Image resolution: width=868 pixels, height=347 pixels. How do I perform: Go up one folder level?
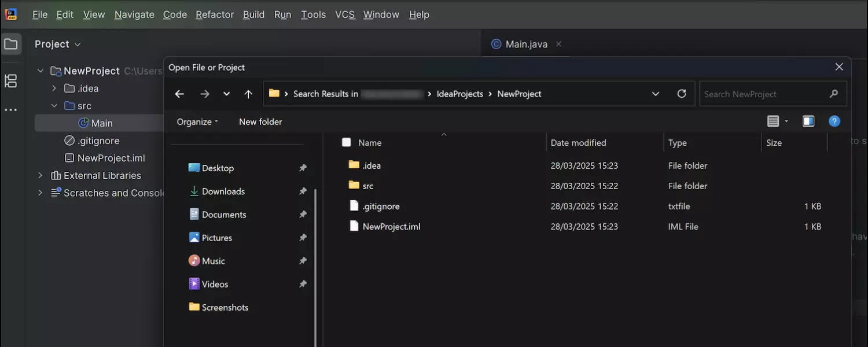tap(248, 94)
